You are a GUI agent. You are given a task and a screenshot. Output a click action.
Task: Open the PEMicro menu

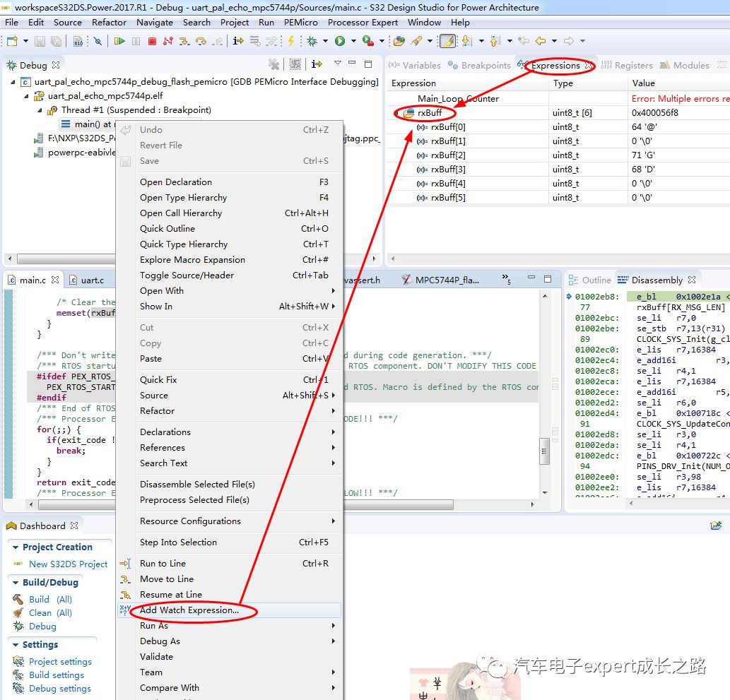coord(301,23)
